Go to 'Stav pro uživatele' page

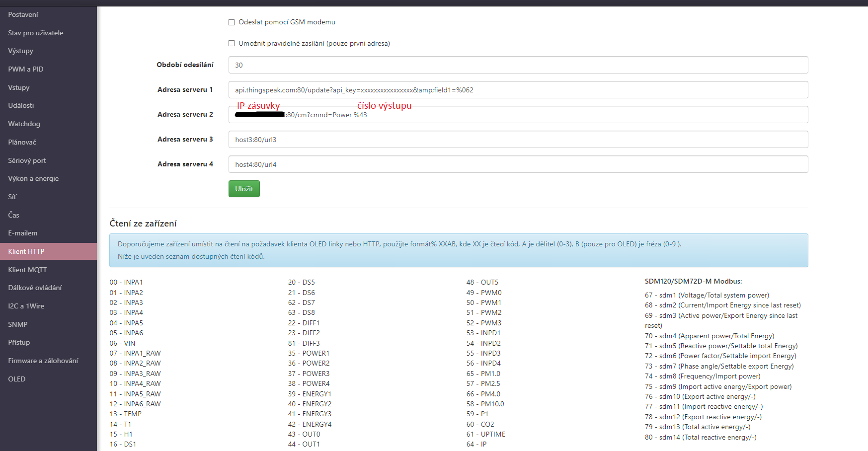[36, 33]
